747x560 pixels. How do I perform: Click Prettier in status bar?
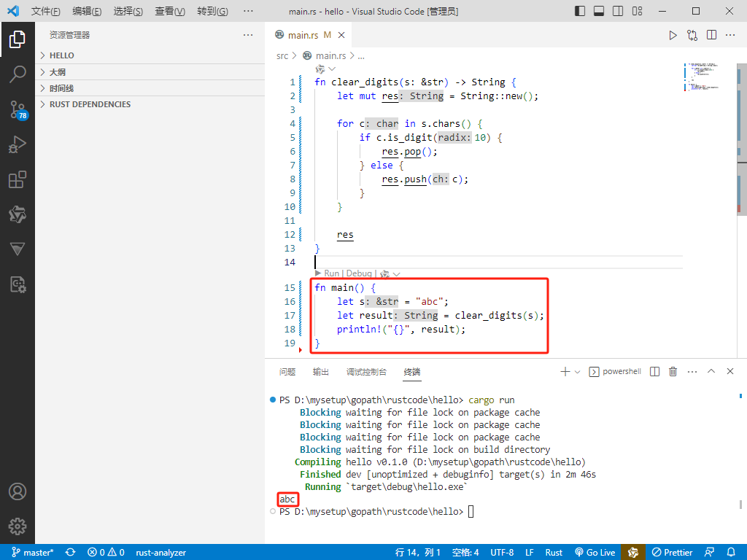point(672,553)
